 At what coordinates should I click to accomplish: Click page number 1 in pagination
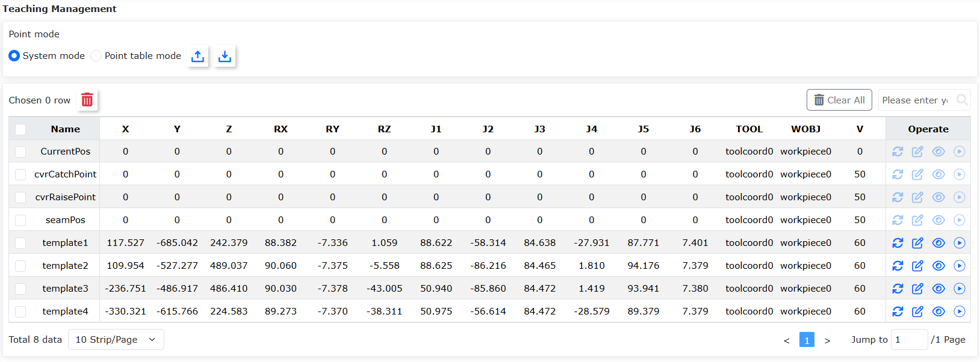point(807,340)
